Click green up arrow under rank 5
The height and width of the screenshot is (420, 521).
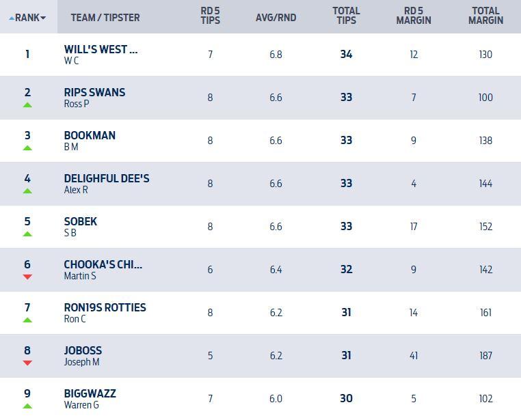click(27, 234)
